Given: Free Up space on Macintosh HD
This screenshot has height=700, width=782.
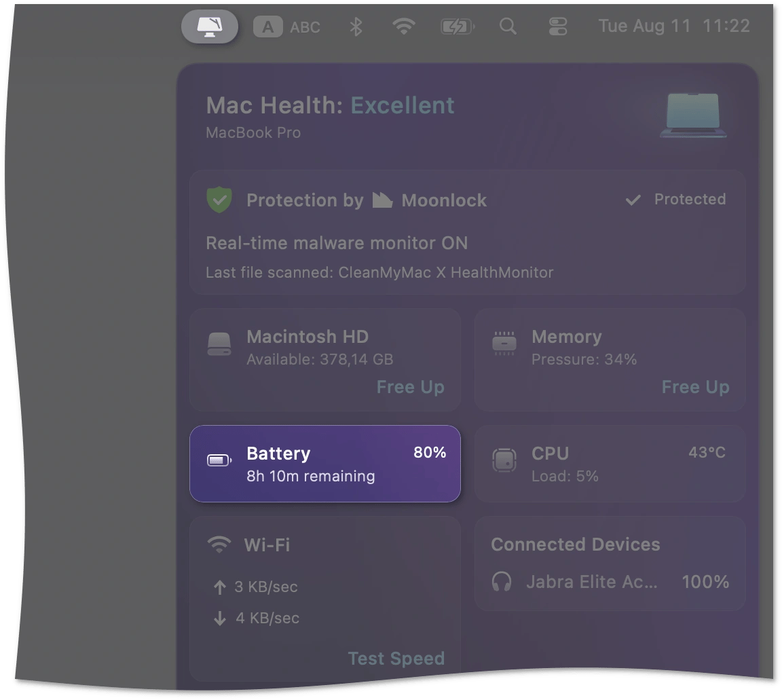Looking at the screenshot, I should click(410, 387).
